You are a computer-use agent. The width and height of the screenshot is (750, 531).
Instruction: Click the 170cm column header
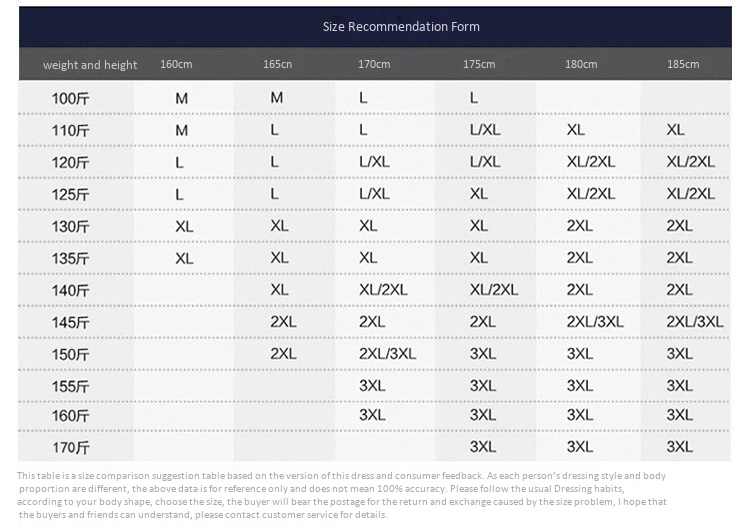pos(374,64)
